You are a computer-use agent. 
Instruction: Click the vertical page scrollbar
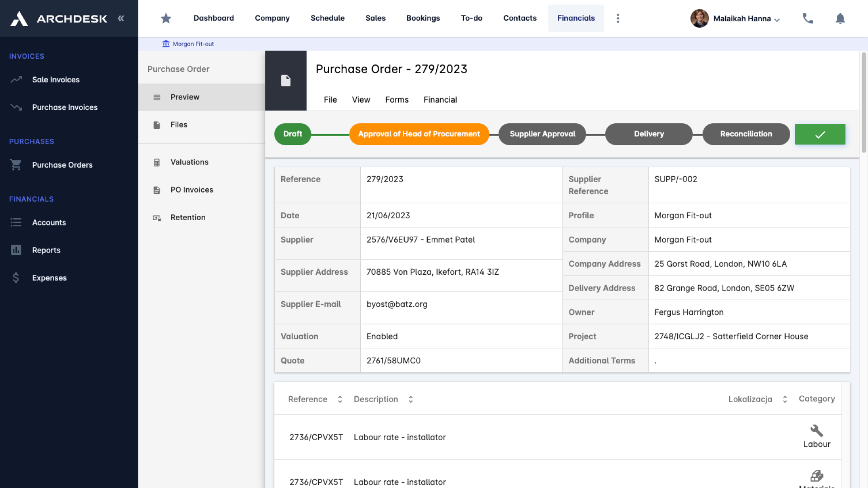[x=863, y=103]
